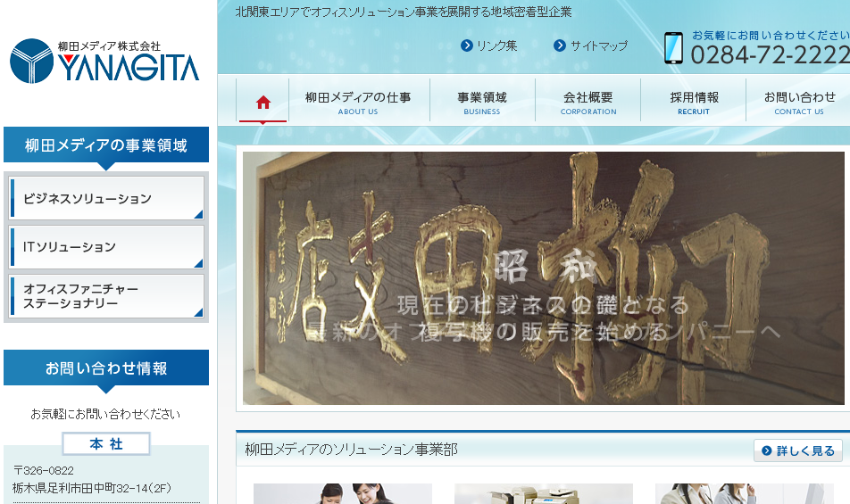Viewport: 850px width, 504px height.
Task: Click the 0284-72-2222 phone number
Action: (x=770, y=55)
